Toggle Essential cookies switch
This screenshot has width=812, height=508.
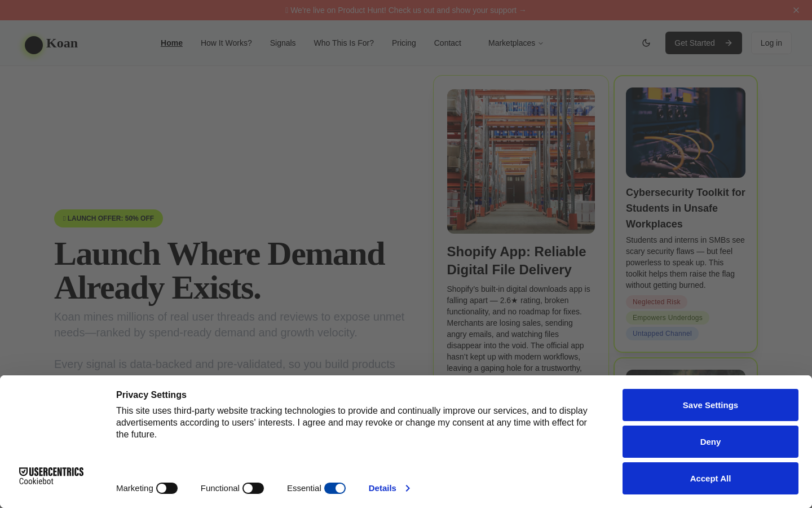[335, 488]
